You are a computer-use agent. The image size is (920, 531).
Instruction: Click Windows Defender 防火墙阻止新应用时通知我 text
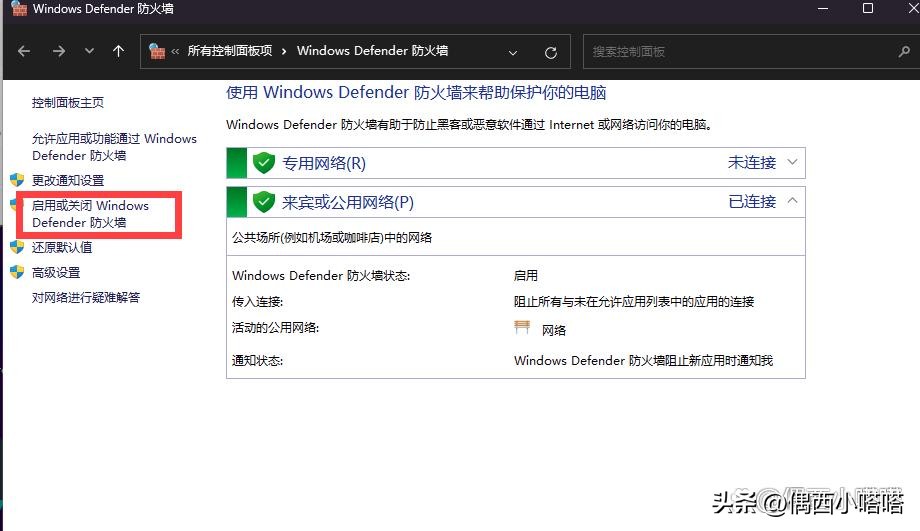(643, 360)
